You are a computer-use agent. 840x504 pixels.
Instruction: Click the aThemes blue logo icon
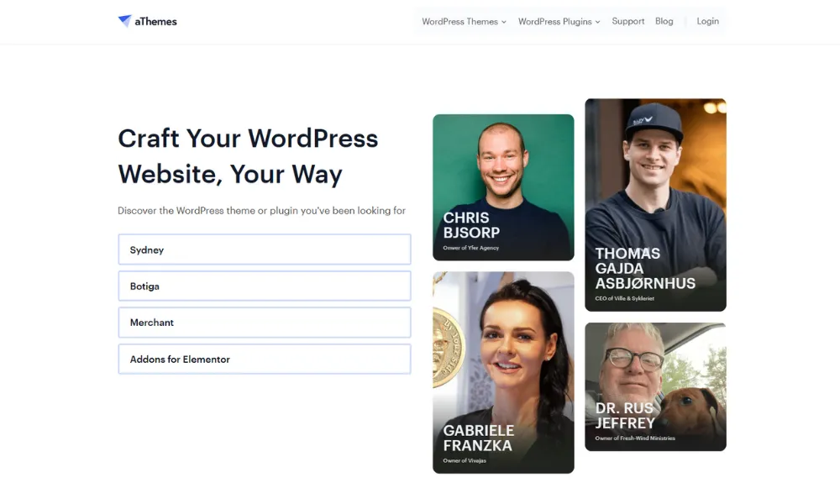click(x=124, y=21)
